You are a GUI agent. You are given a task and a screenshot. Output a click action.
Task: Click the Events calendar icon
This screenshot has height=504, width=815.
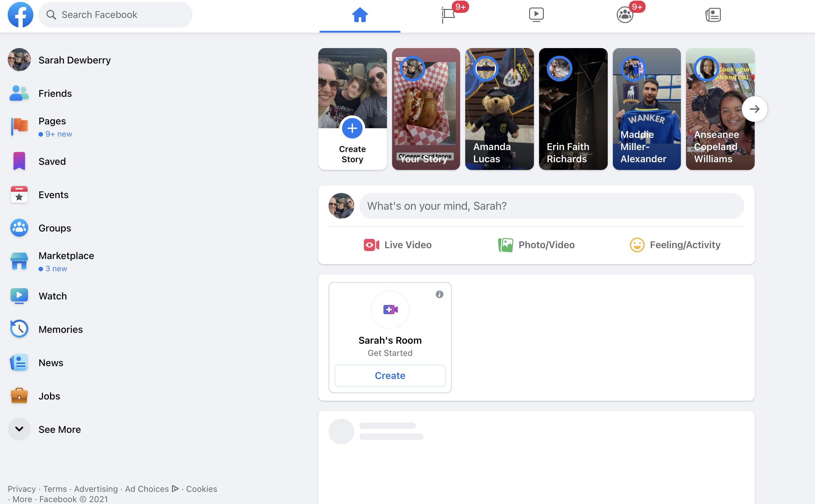tap(19, 195)
